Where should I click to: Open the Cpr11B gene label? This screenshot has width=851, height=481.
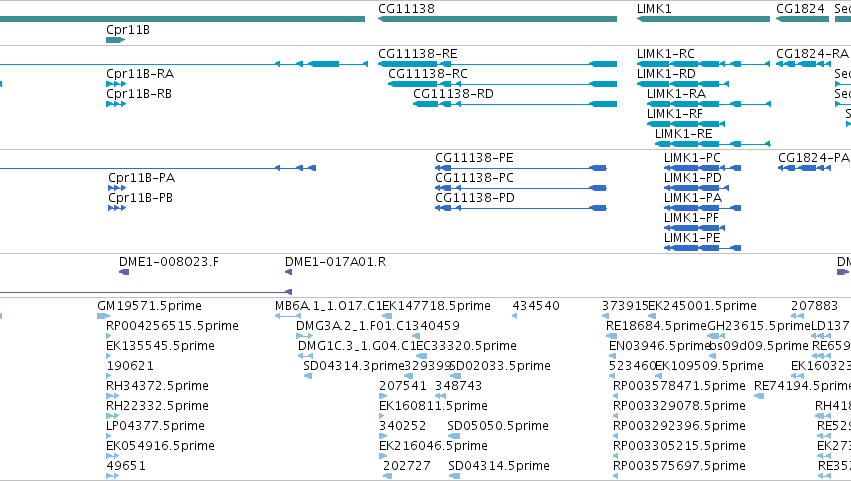pos(128,30)
